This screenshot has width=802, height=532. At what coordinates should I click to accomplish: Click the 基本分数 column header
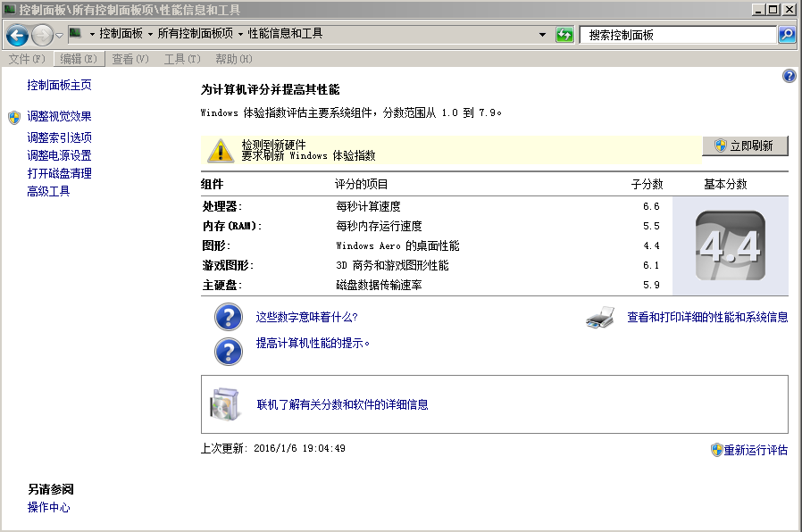[x=725, y=184]
